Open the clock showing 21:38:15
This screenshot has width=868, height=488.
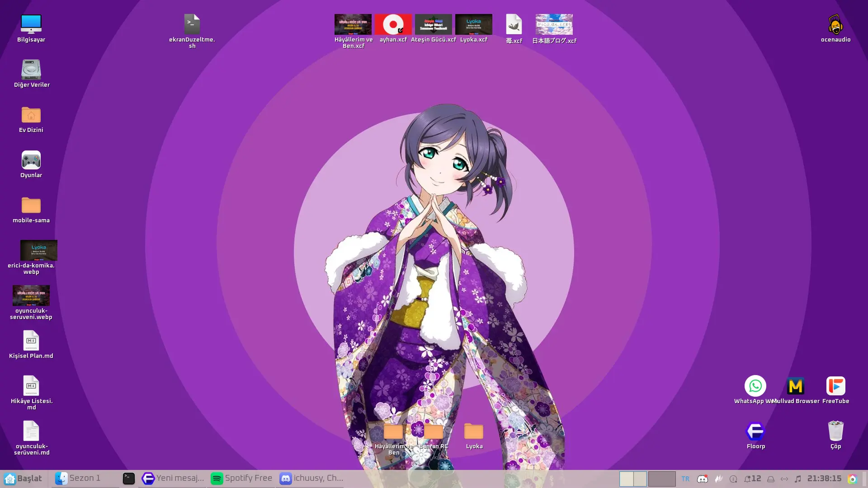point(824,479)
